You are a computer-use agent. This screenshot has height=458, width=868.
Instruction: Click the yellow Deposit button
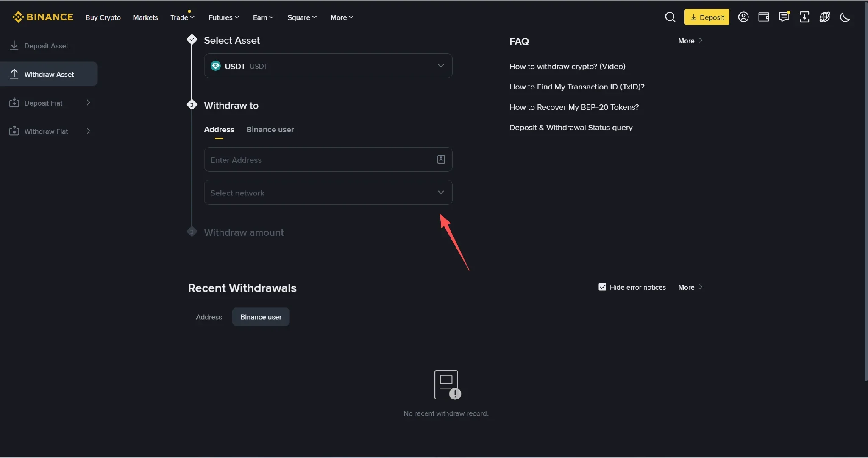(707, 17)
